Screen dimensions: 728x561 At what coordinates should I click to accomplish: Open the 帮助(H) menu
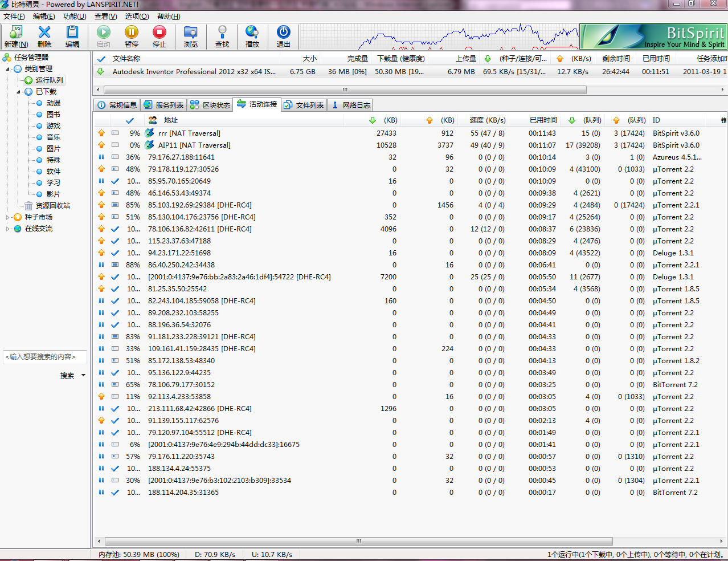click(x=169, y=17)
